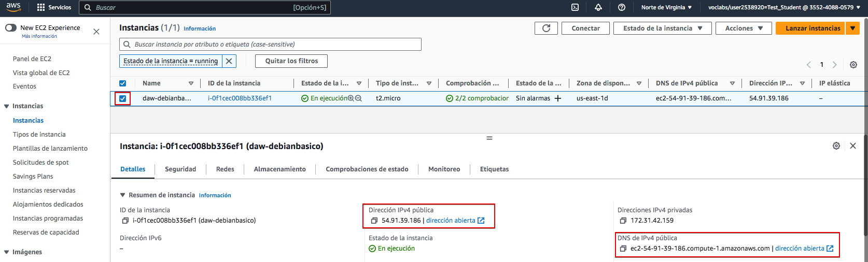
Task: Open details panel settings gear
Action: point(836,146)
